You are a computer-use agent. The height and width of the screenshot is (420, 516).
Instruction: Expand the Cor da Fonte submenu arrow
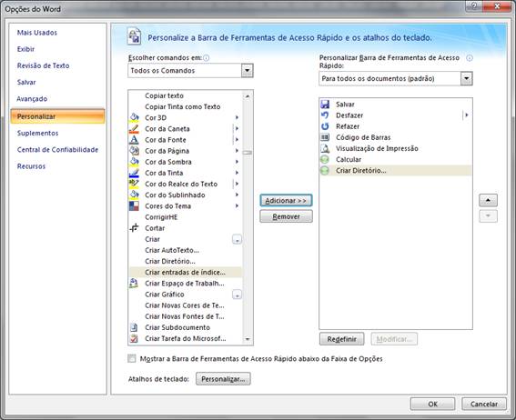[x=237, y=140]
